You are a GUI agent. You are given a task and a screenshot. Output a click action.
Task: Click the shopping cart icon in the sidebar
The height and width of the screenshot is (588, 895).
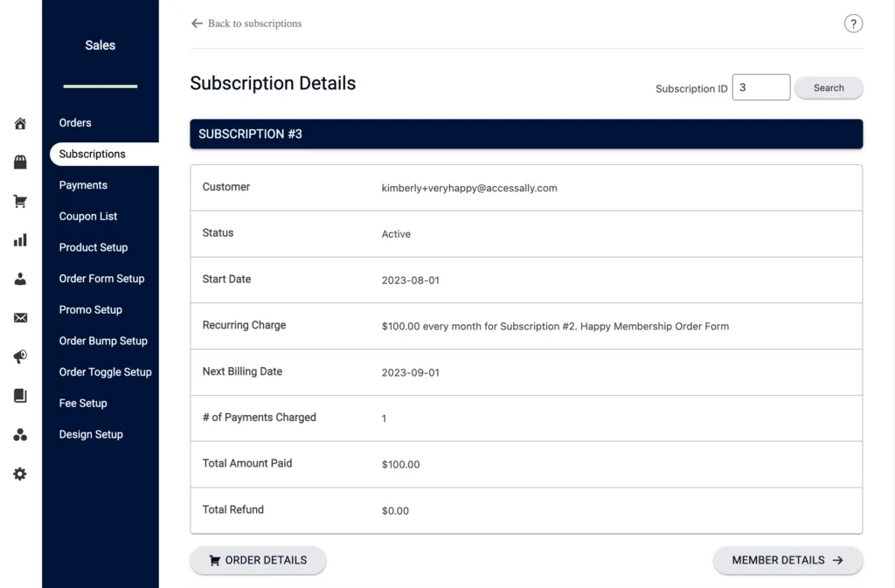coord(19,201)
